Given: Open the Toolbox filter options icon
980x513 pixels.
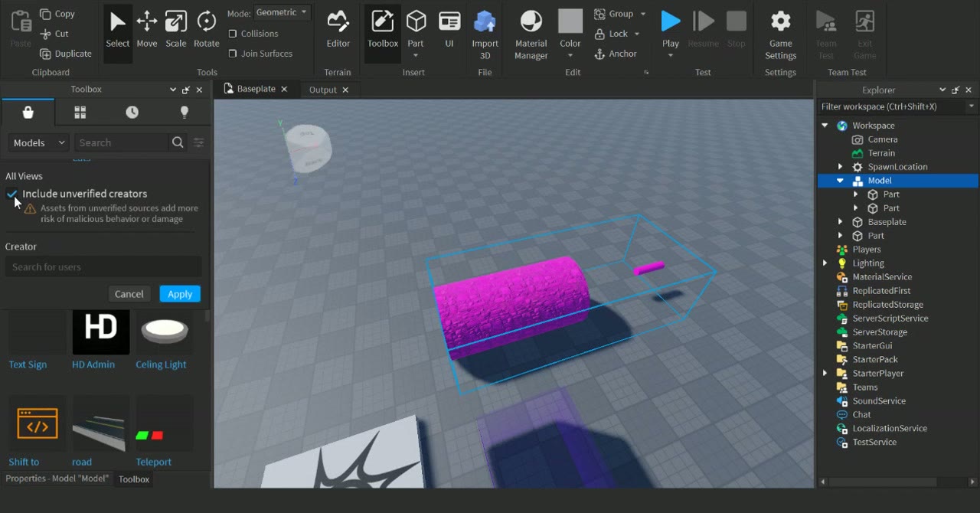Looking at the screenshot, I should pyautogui.click(x=199, y=142).
